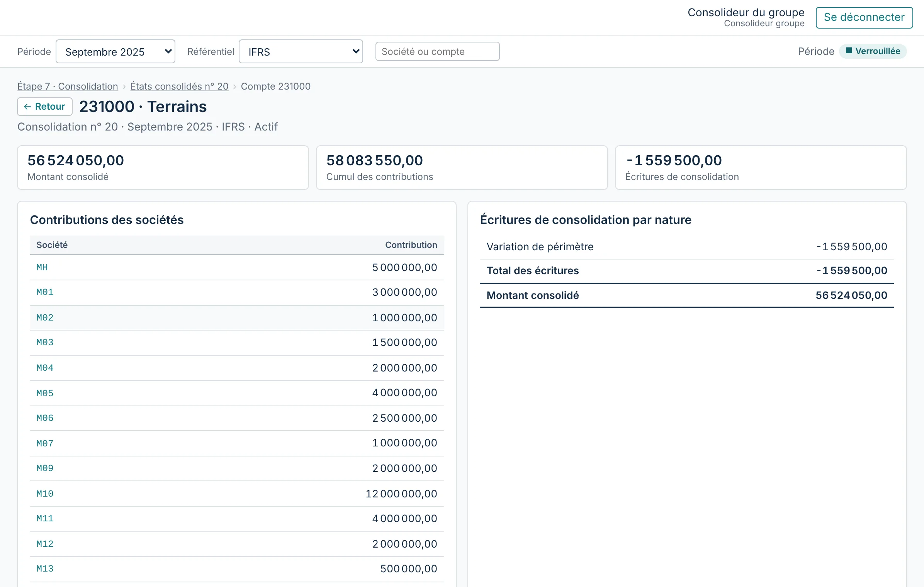Click the Contribution column header
Viewport: 924px width, 587px height.
pyautogui.click(x=411, y=245)
